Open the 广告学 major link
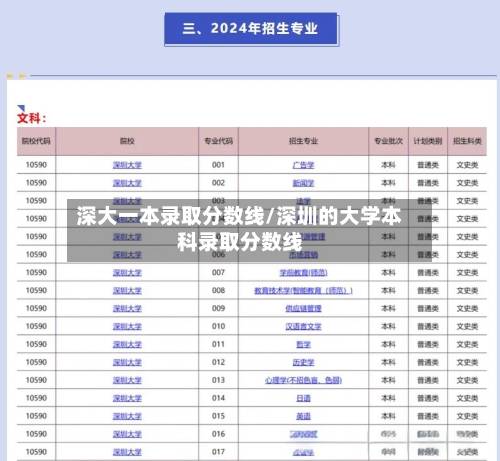 click(x=303, y=165)
